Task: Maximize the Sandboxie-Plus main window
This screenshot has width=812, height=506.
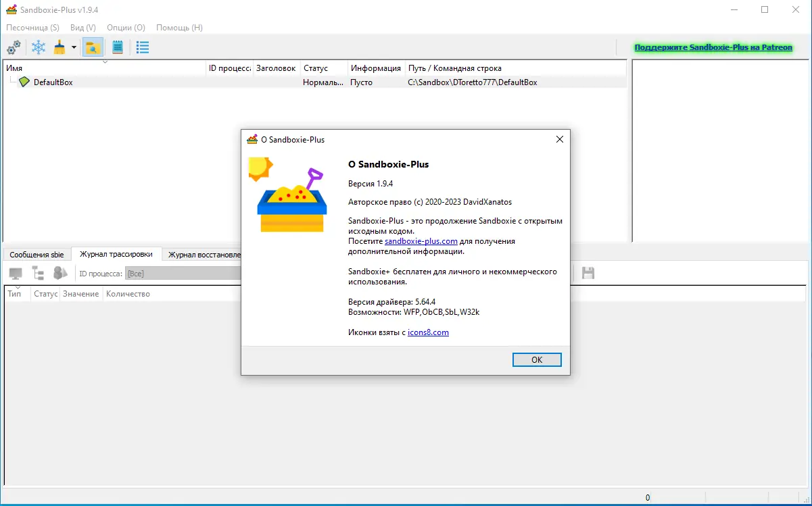Action: [765, 9]
